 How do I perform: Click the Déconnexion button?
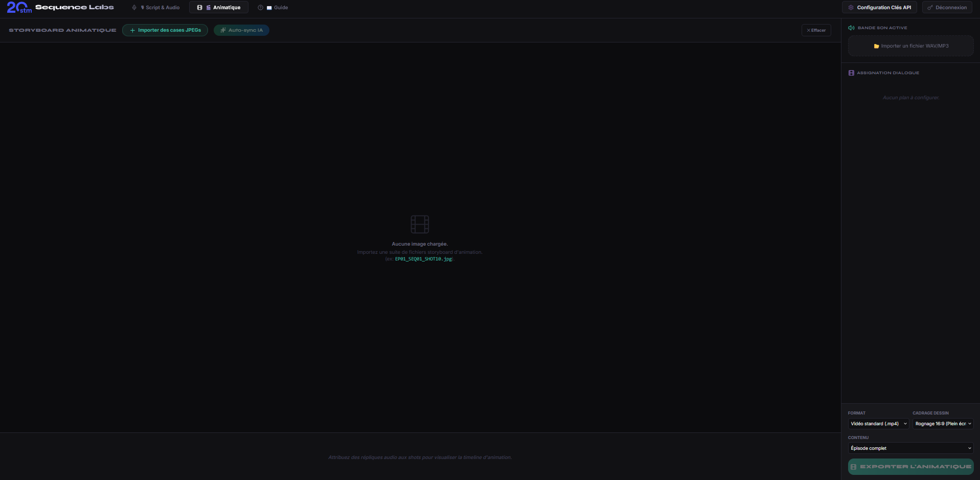(x=947, y=8)
